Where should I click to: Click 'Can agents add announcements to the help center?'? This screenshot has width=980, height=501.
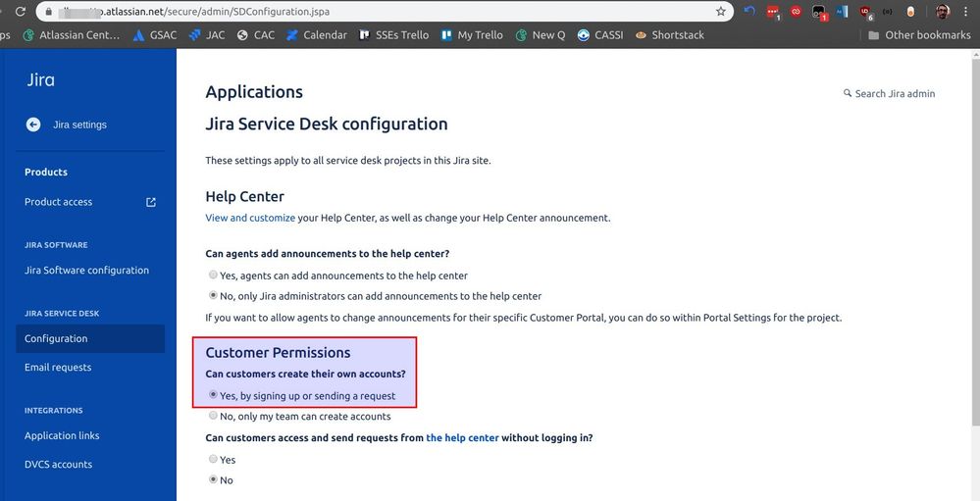click(328, 254)
